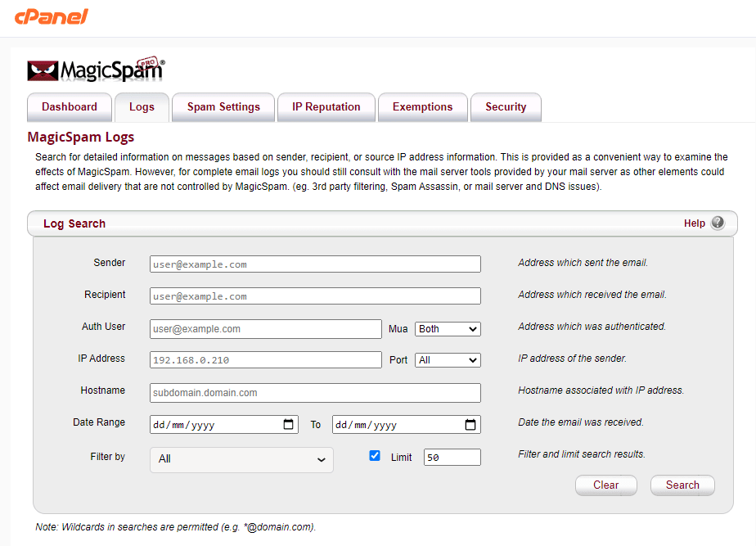Screen dimensions: 756x546
Task: Switch to the Dashboard tab
Action: point(70,107)
